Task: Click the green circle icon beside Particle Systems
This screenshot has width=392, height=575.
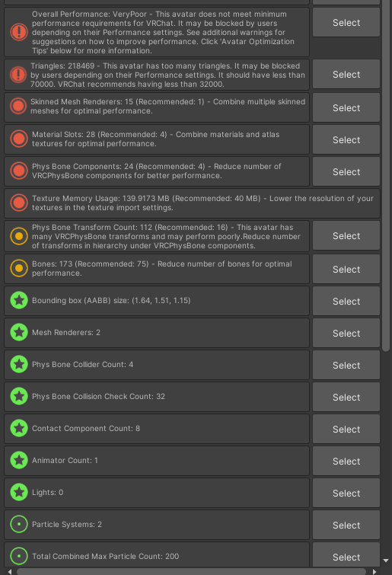Action: coord(19,525)
